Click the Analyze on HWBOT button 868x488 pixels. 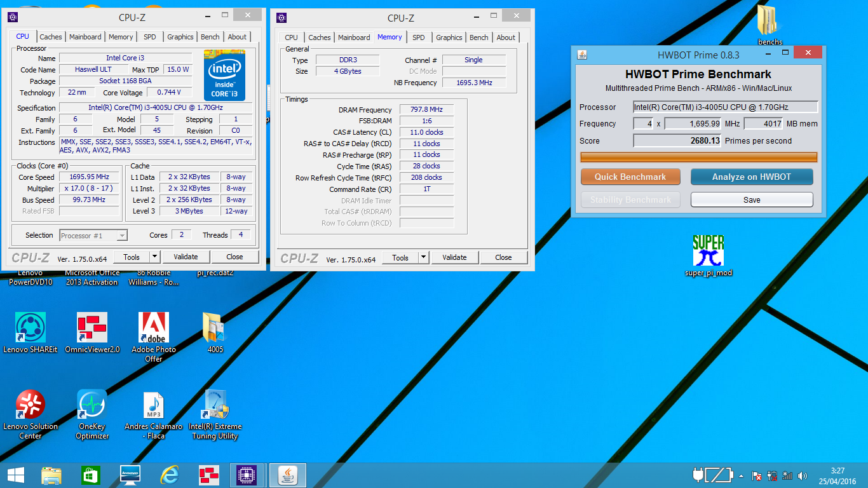pos(752,177)
